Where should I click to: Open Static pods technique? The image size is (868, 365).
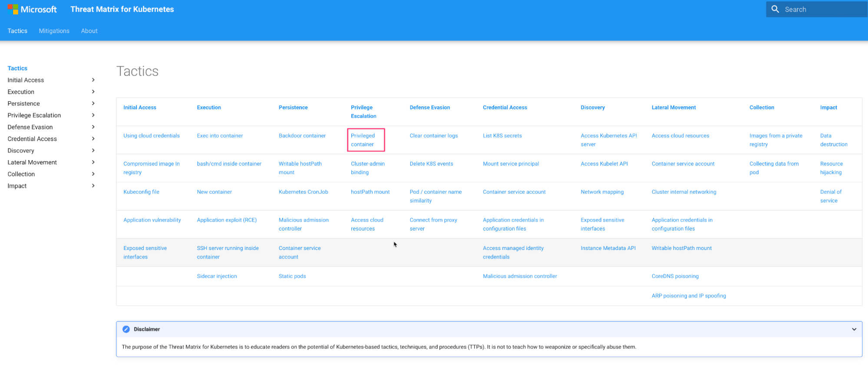(x=292, y=276)
